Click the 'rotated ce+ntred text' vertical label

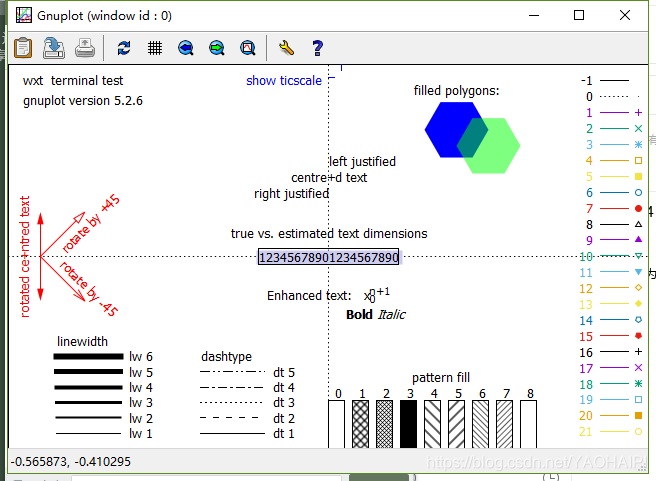25,256
